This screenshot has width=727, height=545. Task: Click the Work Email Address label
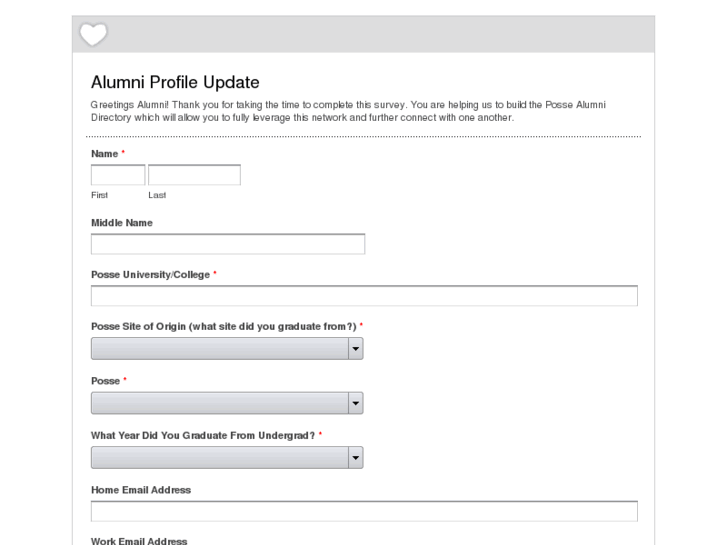139,541
